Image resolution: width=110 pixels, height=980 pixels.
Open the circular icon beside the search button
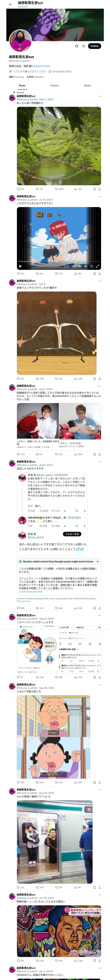77,46
